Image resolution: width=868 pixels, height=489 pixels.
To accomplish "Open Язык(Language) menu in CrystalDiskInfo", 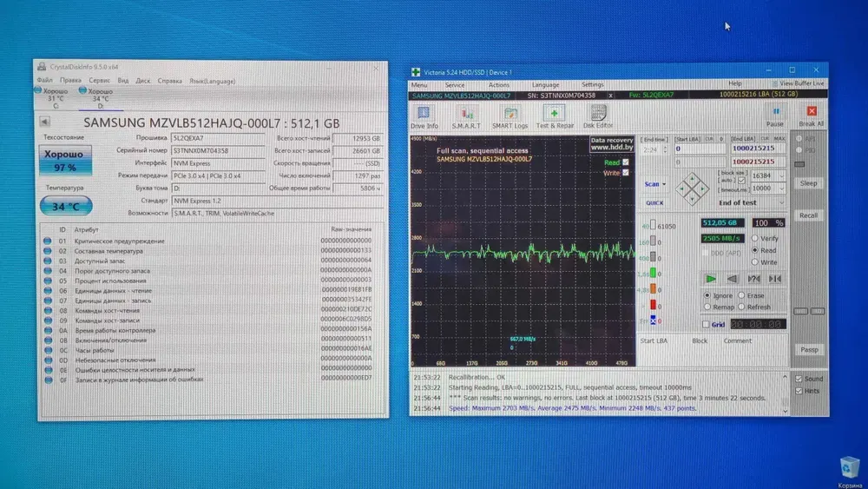I will (212, 81).
